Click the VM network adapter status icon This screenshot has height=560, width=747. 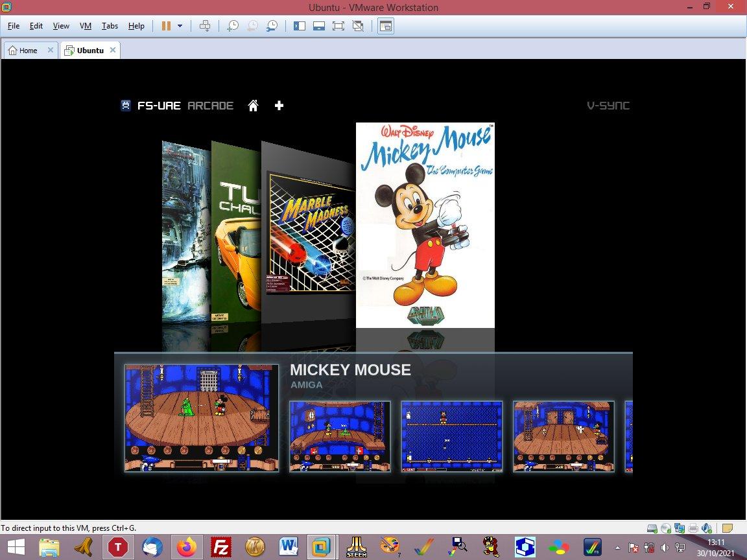coord(680,528)
